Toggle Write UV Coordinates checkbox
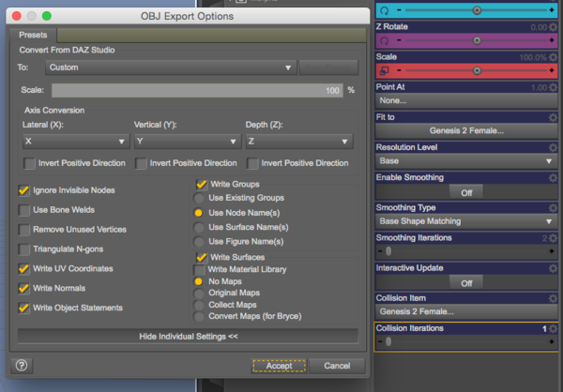Screen dimensions: 563x392 pos(24,269)
